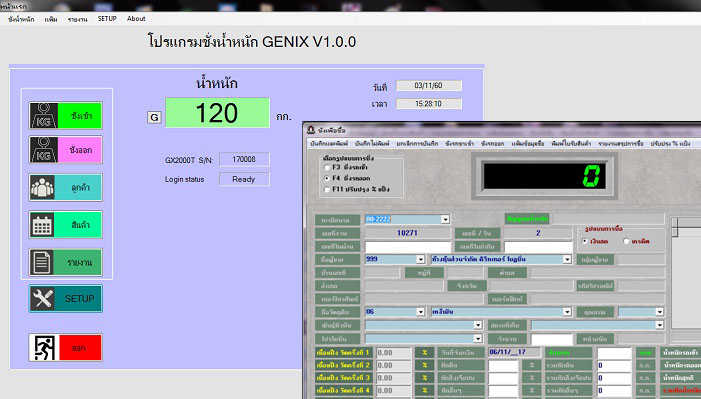The width and height of the screenshot is (701, 399).
Task: Click the G button beside the weight display
Action: (154, 117)
